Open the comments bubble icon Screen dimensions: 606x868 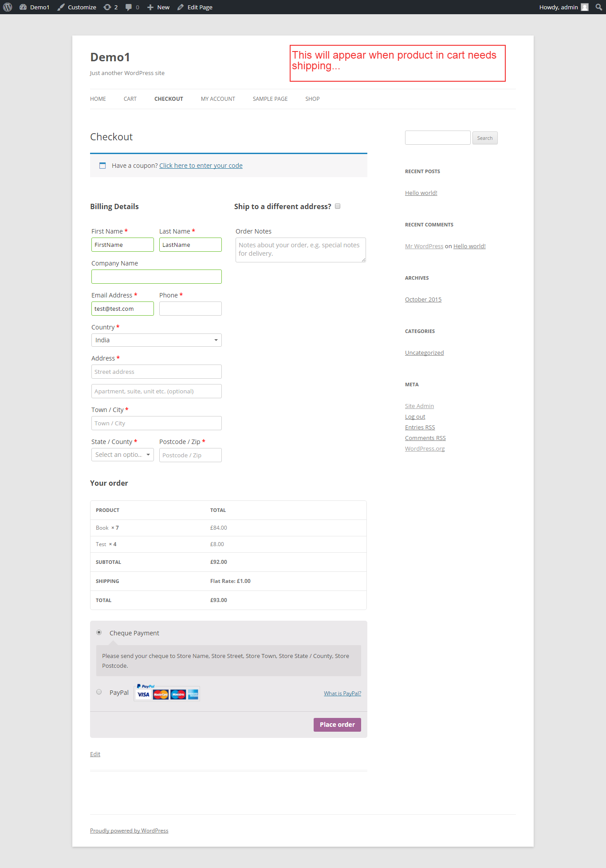tap(129, 7)
